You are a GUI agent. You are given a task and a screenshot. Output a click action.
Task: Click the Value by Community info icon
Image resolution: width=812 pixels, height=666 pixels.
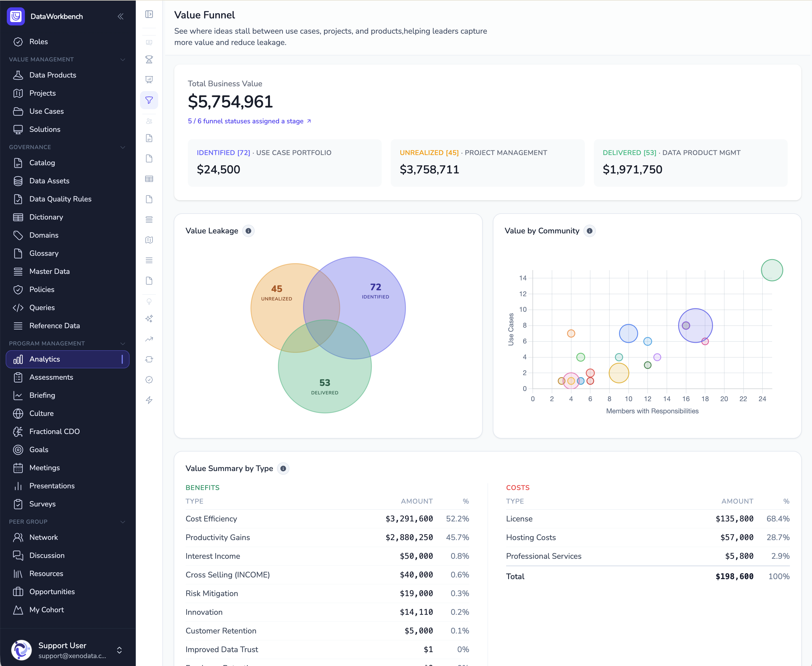point(590,231)
